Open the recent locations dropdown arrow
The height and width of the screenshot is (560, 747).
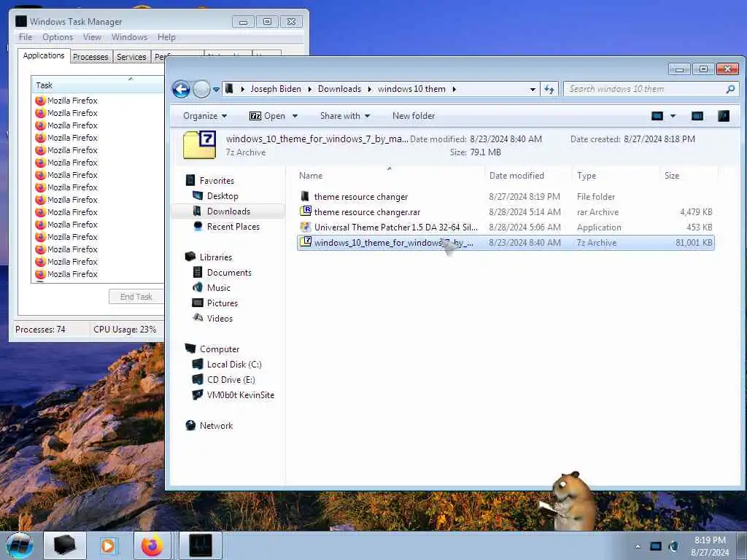[216, 90]
